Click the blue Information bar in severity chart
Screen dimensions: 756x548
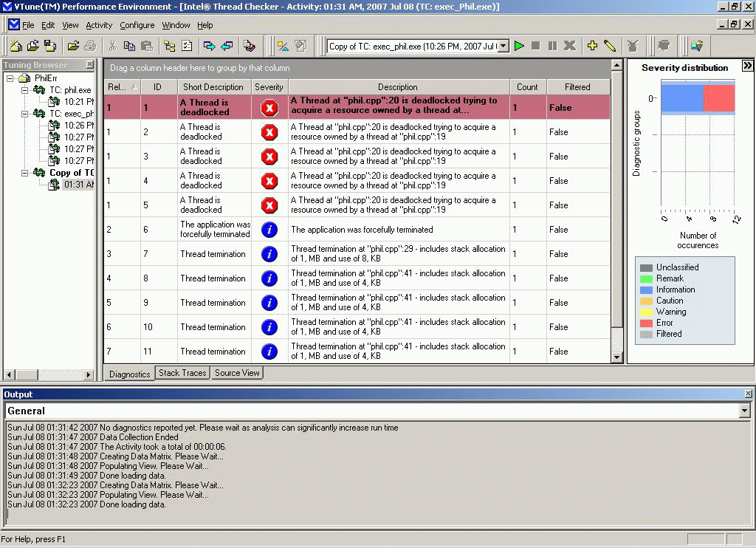[681, 98]
